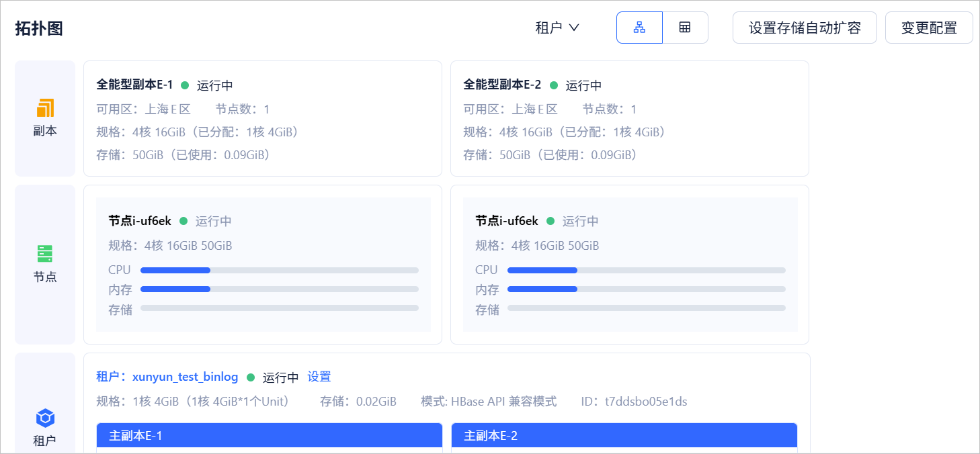This screenshot has height=454, width=980.
Task: Click 拓扑图 page heading
Action: point(39,28)
